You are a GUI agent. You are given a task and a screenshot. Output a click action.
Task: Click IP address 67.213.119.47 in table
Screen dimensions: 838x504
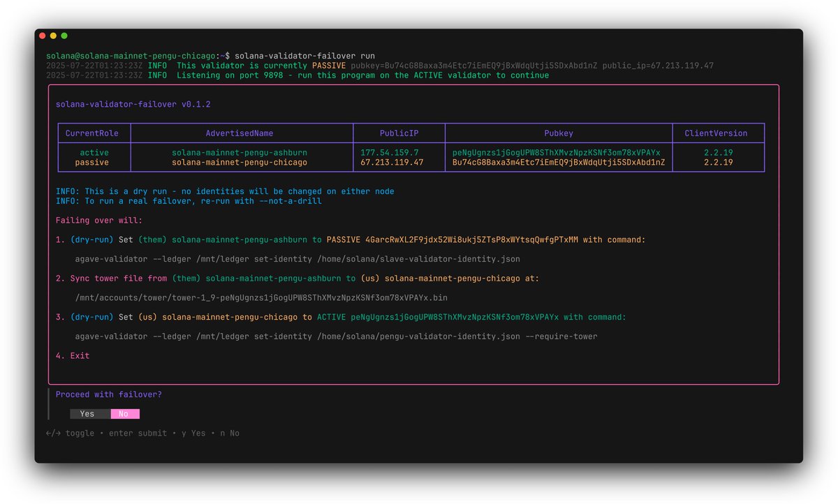(x=392, y=163)
